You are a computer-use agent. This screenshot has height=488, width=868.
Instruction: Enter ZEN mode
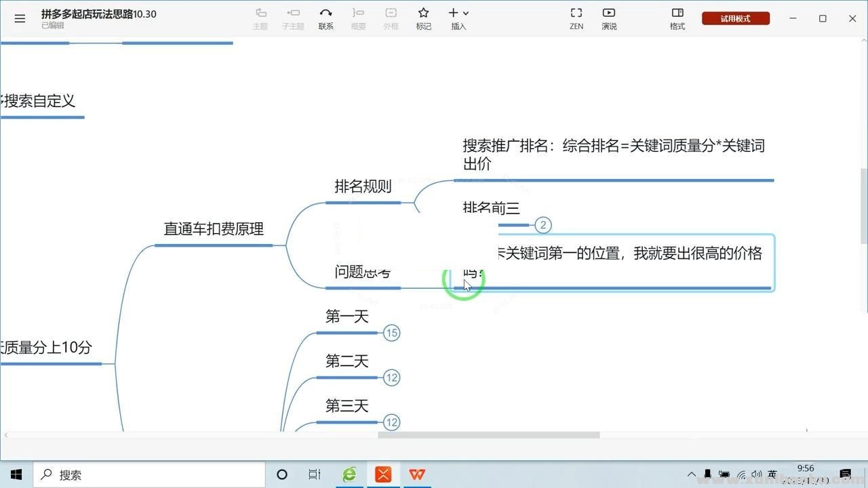[576, 18]
